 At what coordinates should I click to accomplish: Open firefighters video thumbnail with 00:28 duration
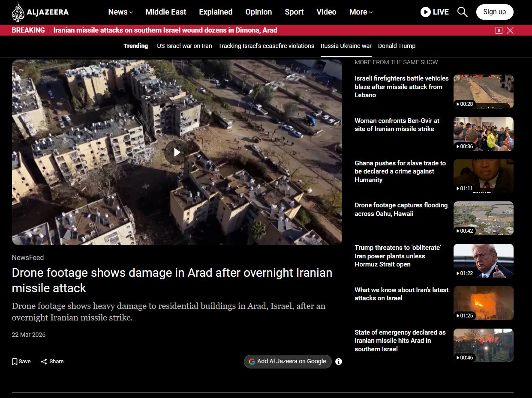click(483, 91)
